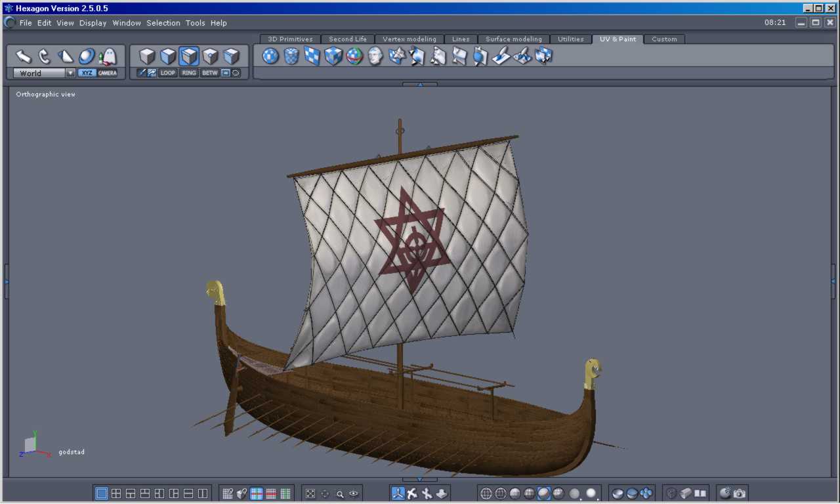Switch to the Vertex modeling tab

[409, 39]
